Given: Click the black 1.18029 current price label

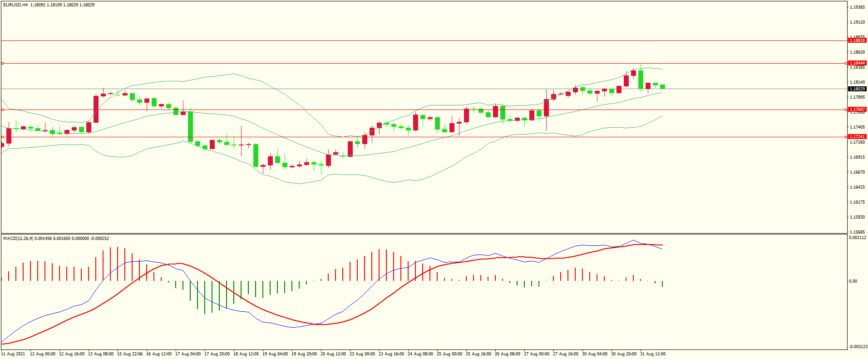Looking at the screenshot, I should coord(857,89).
